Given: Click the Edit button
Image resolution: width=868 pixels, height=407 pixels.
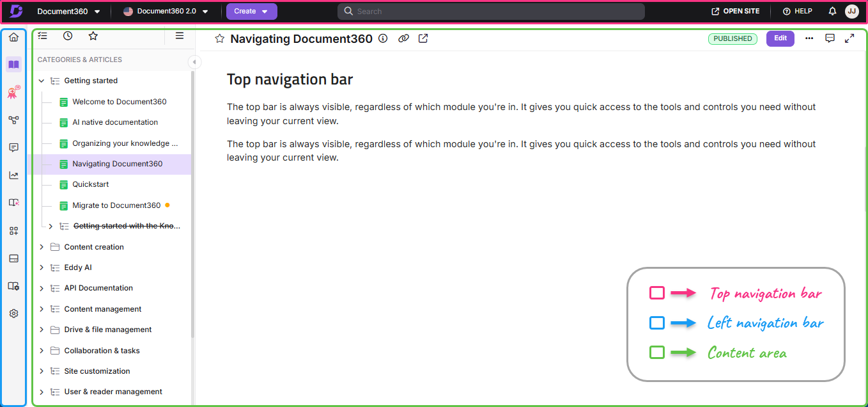Looking at the screenshot, I should coord(780,38).
